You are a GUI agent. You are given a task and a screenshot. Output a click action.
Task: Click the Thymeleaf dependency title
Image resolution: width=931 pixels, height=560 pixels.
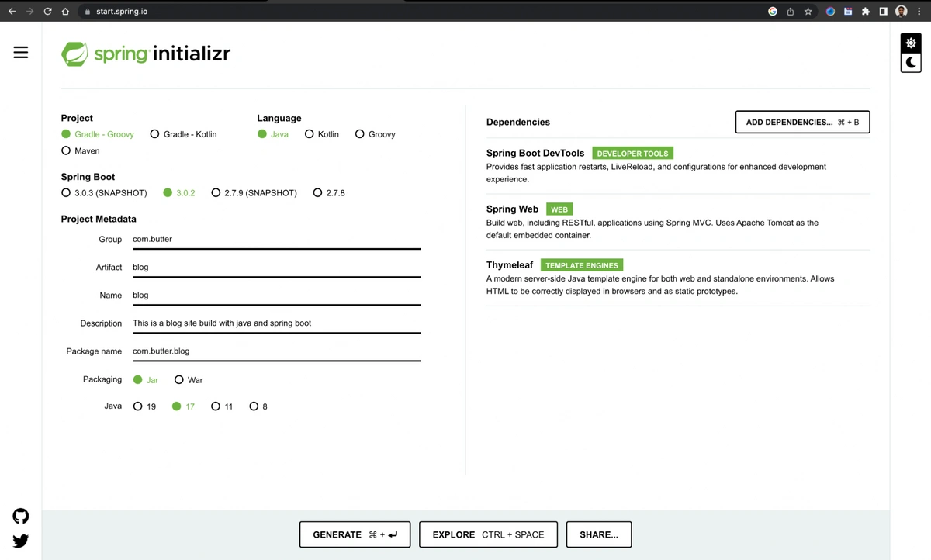(510, 264)
